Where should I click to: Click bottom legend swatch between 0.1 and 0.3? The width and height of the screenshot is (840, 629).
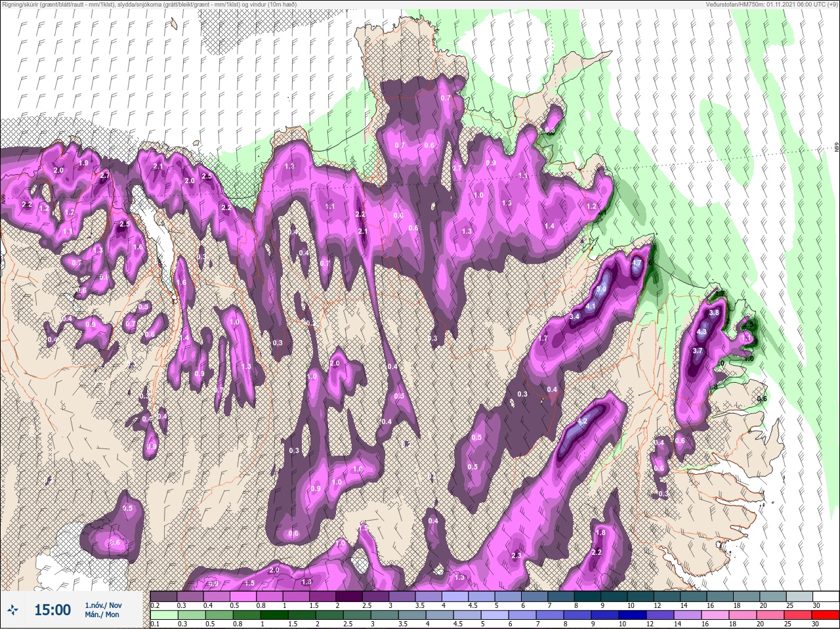[165, 615]
